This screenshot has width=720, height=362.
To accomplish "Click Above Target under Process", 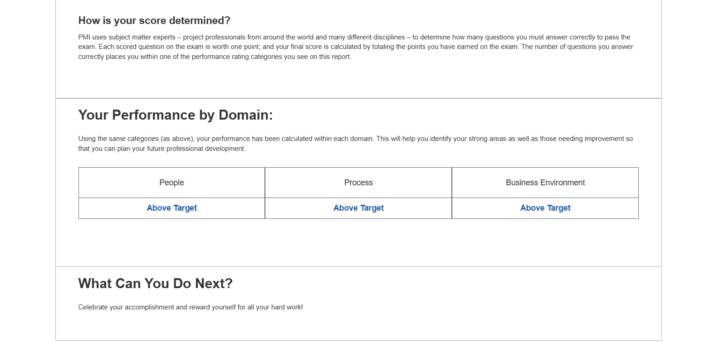I will click(x=359, y=208).
